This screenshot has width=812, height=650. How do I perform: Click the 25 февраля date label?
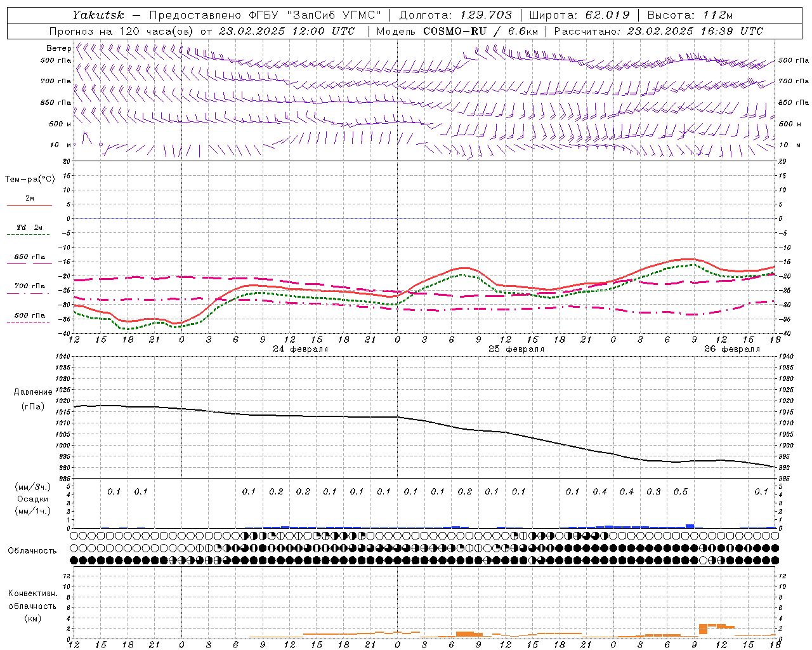516,349
